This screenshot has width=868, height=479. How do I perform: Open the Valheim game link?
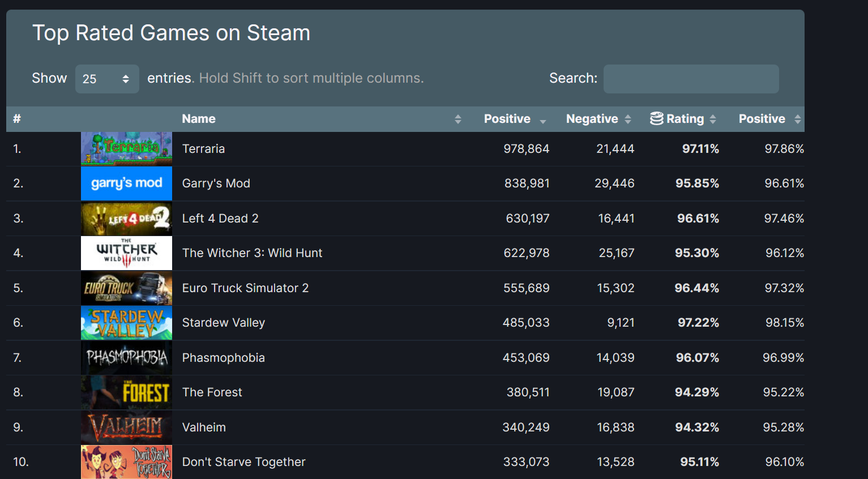click(x=204, y=427)
